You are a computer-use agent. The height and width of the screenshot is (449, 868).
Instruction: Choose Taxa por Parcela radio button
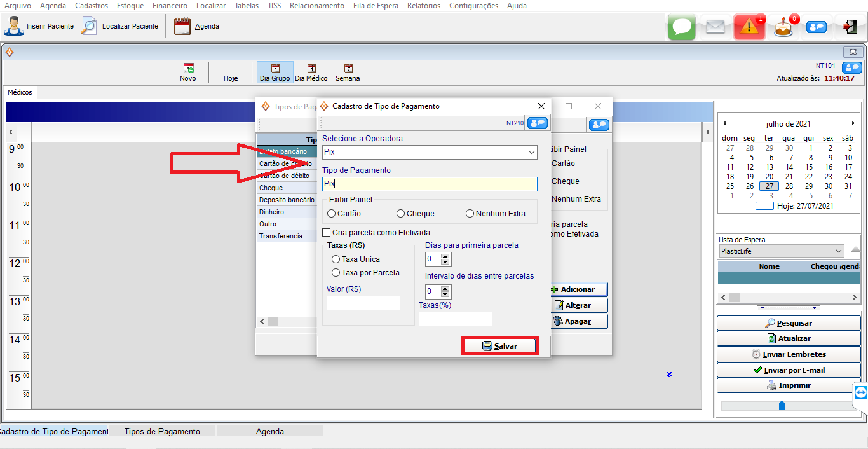pos(336,272)
